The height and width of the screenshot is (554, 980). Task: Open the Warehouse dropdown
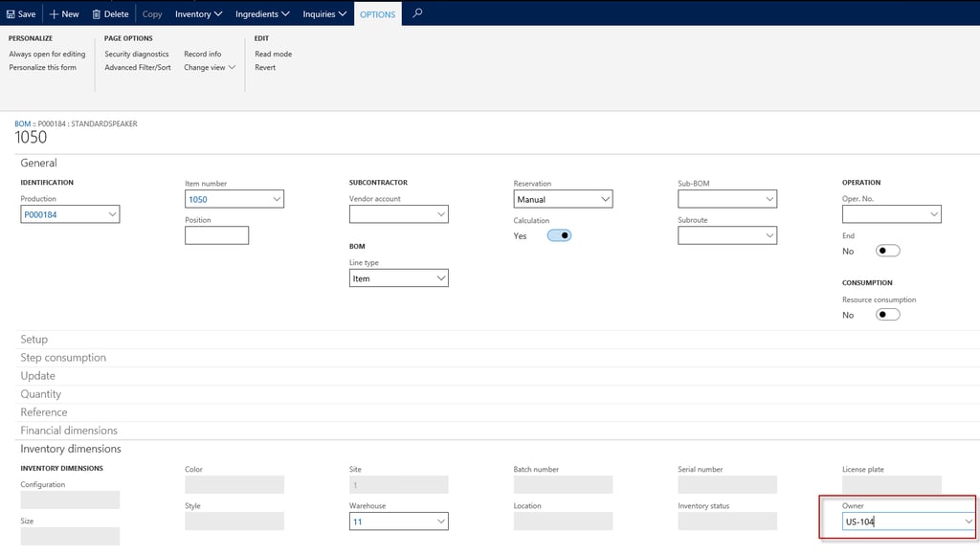click(x=440, y=521)
